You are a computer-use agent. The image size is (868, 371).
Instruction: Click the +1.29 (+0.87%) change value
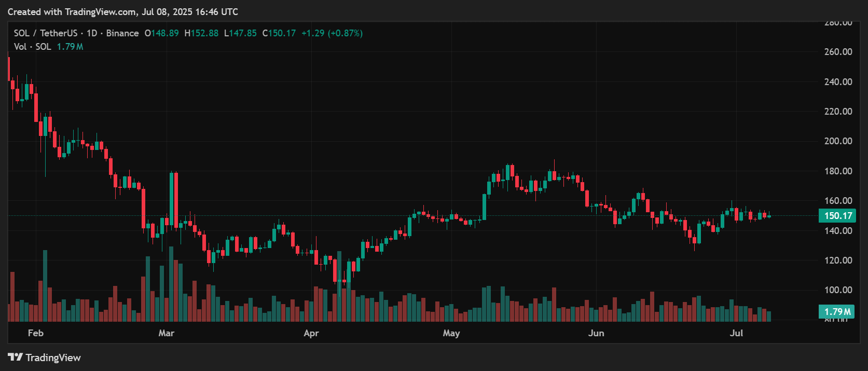(332, 33)
